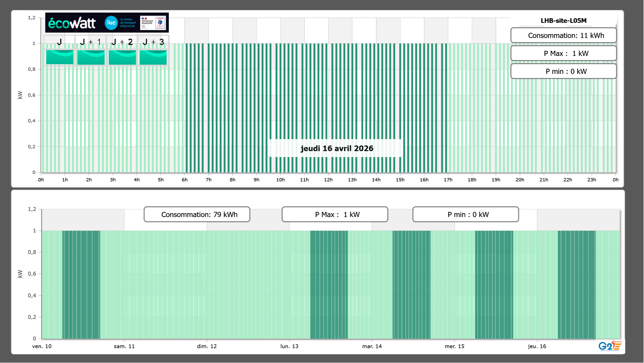Click the weekly P Max: 1 kW box
Screen dimensions: 644x363
click(335, 214)
